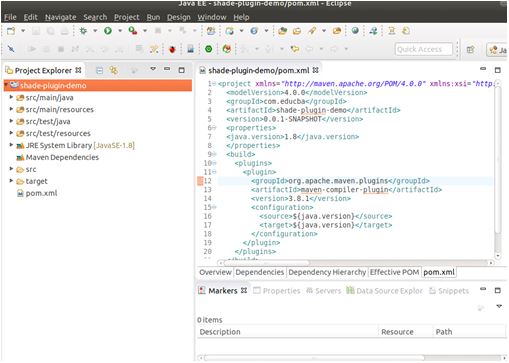Screen dimensions: 509x363
Task: Toggle fold marker on line 15 configuration
Action: 214,207
